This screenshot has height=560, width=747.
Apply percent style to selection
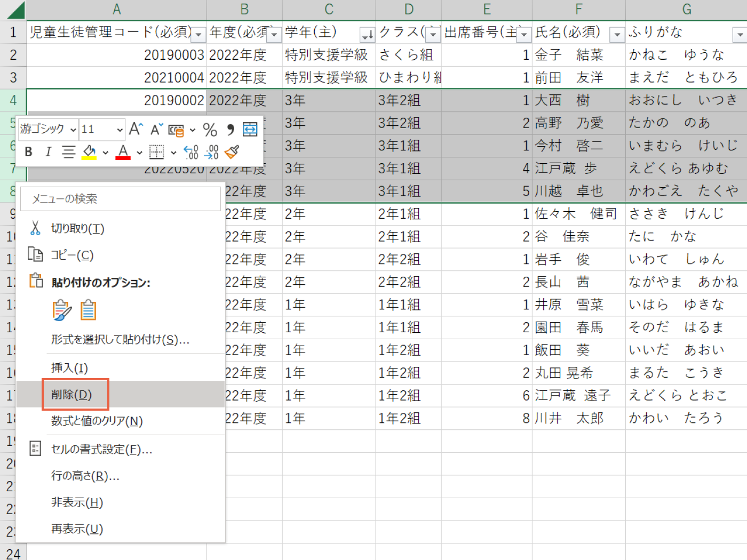[210, 130]
